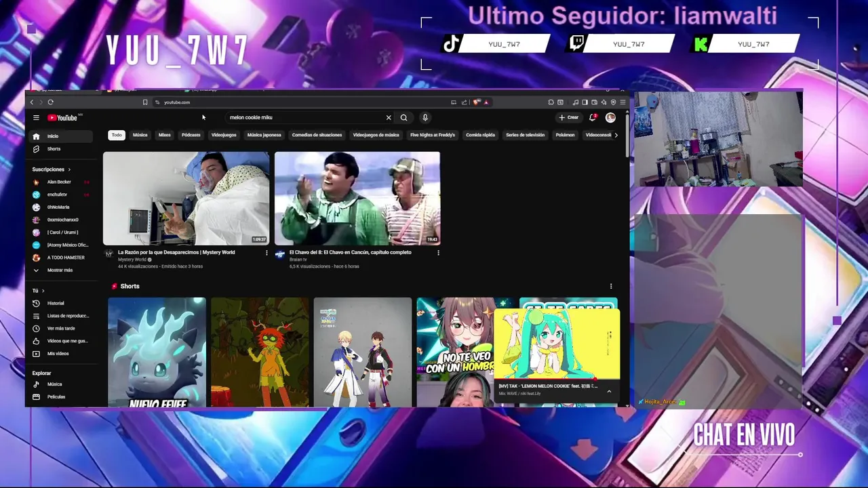Open the NUEVO FEVEE Short

[157, 352]
